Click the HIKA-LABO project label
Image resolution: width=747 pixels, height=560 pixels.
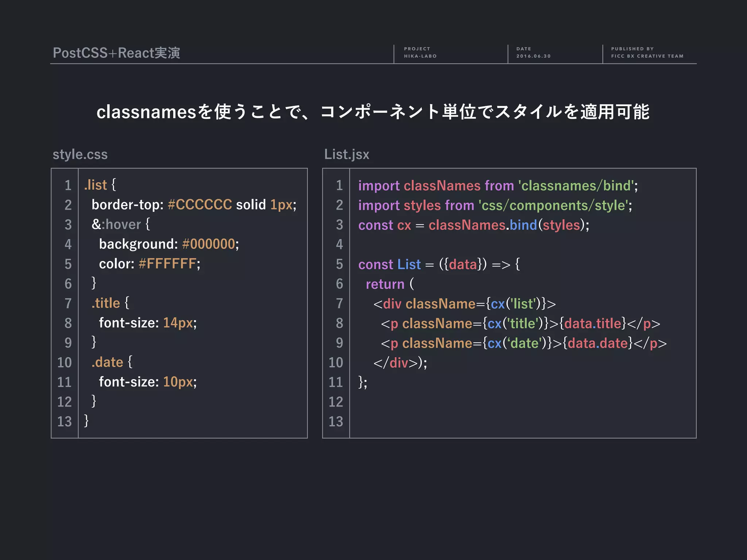pos(420,56)
